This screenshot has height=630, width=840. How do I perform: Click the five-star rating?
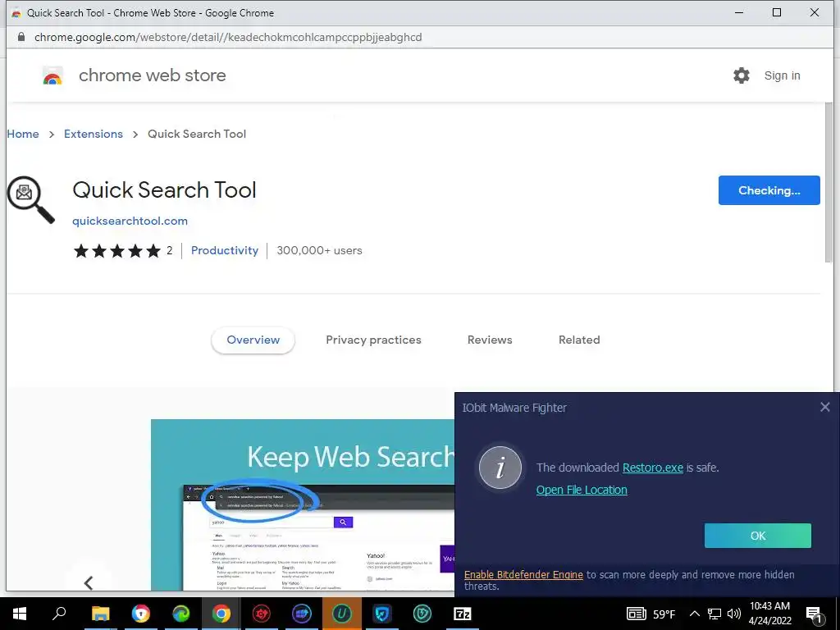point(116,250)
